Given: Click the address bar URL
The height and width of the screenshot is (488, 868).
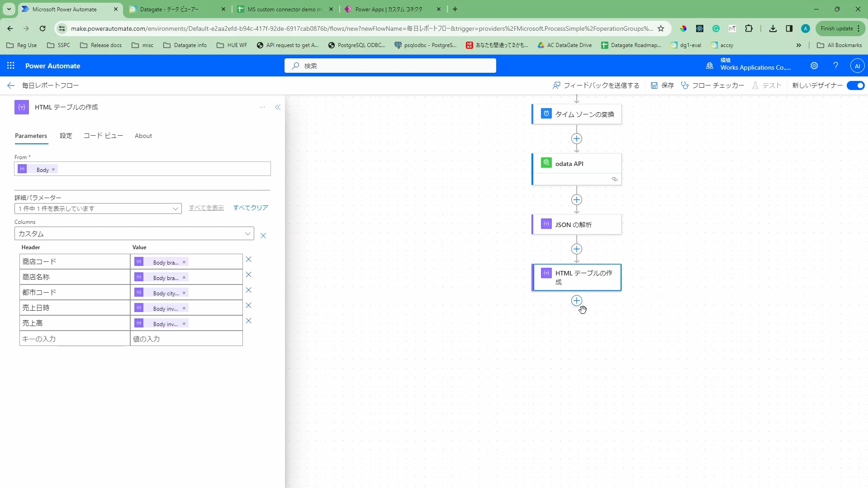Looking at the screenshot, I should pyautogui.click(x=362, y=28).
